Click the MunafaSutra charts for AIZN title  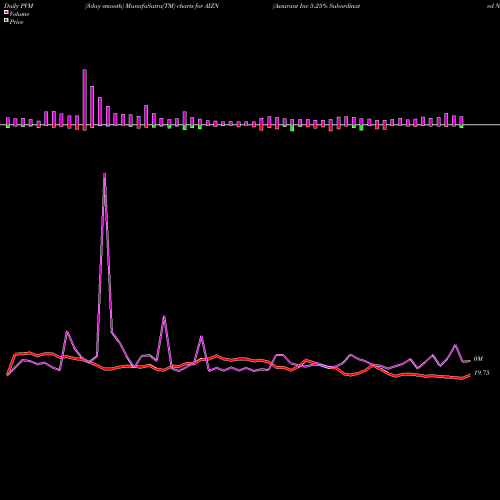coord(152,6)
